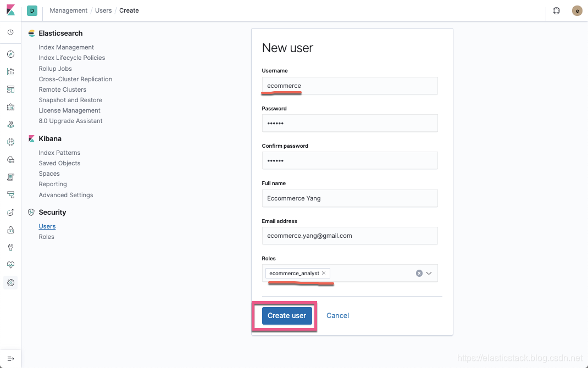The image size is (588, 368).
Task: Open the Uptime app icon
Action: (x=10, y=213)
